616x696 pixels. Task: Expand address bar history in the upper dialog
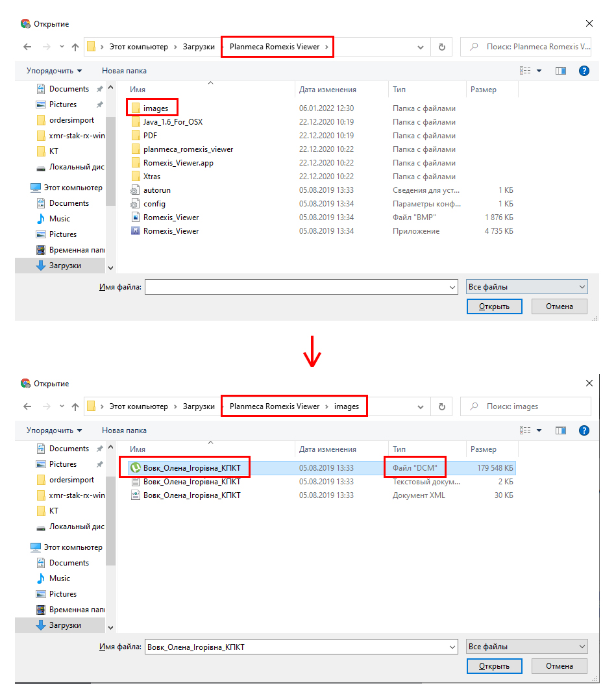pos(420,47)
